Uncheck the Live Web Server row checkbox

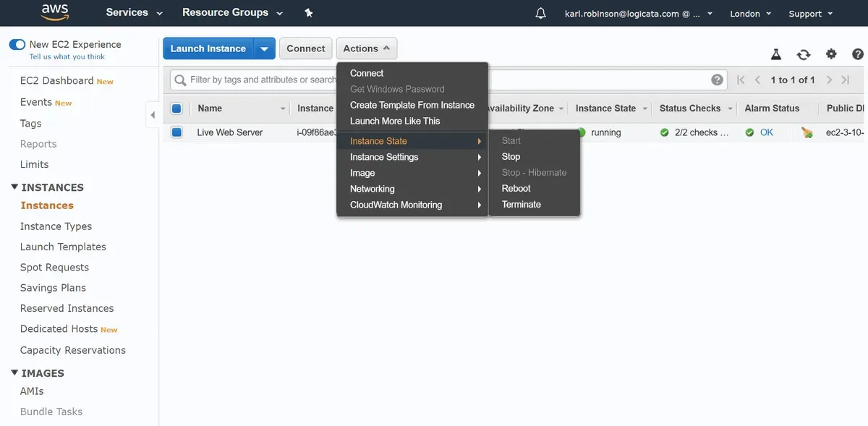176,132
